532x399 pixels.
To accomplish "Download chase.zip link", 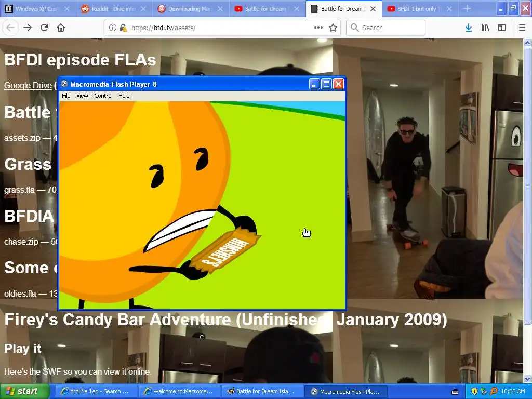I will pos(21,242).
